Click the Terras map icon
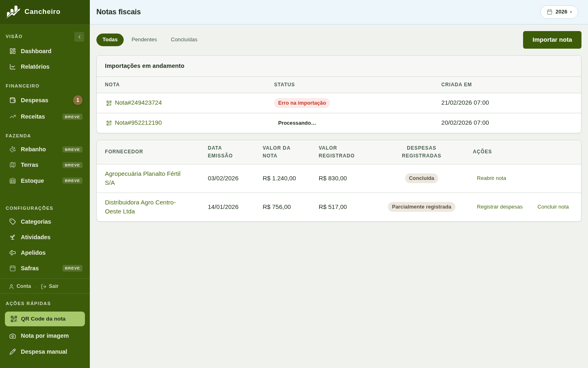Viewport: 588px width, 368px height. point(13,165)
